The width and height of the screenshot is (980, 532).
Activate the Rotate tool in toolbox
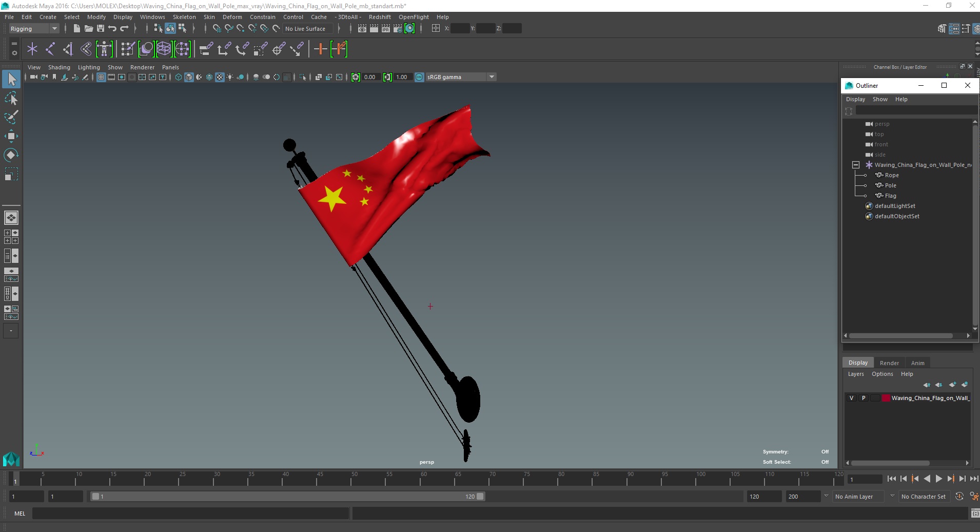pyautogui.click(x=11, y=155)
